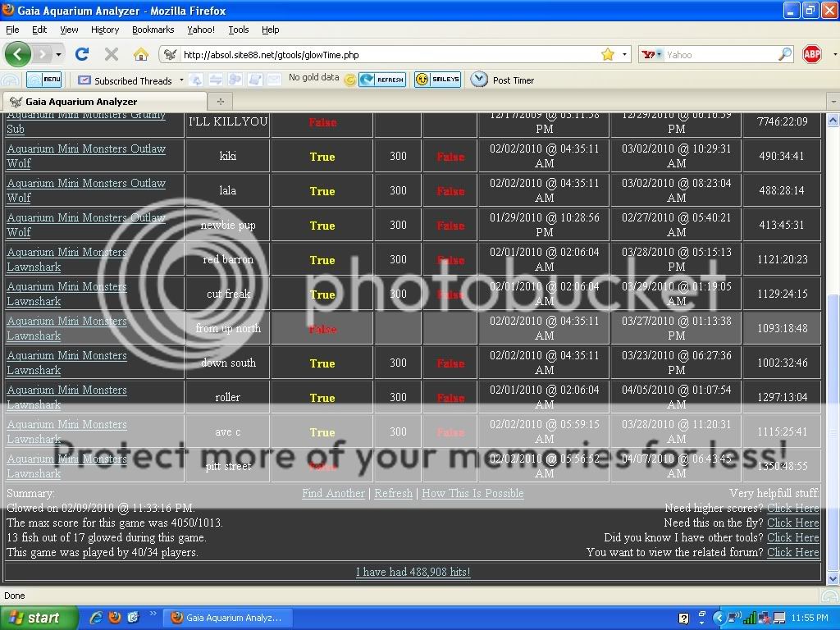Click the gold coin icon near No gold data
This screenshot has height=630, width=840.
349,80
